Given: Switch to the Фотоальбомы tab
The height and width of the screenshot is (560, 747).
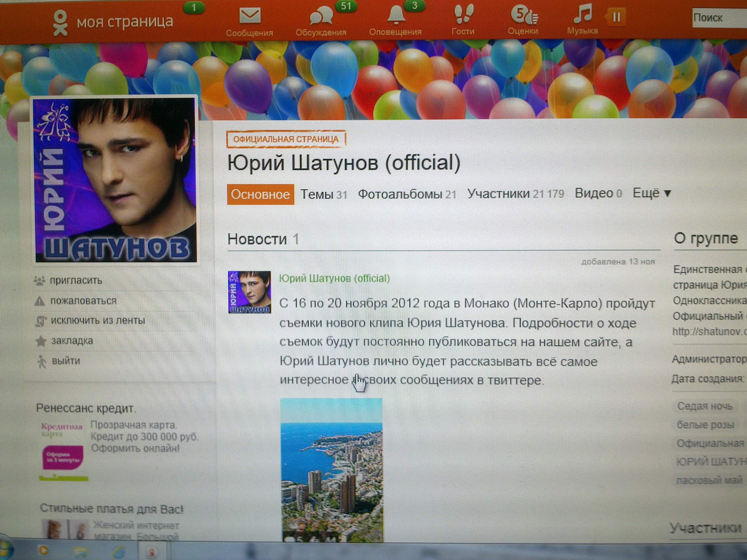Looking at the screenshot, I should 407,194.
